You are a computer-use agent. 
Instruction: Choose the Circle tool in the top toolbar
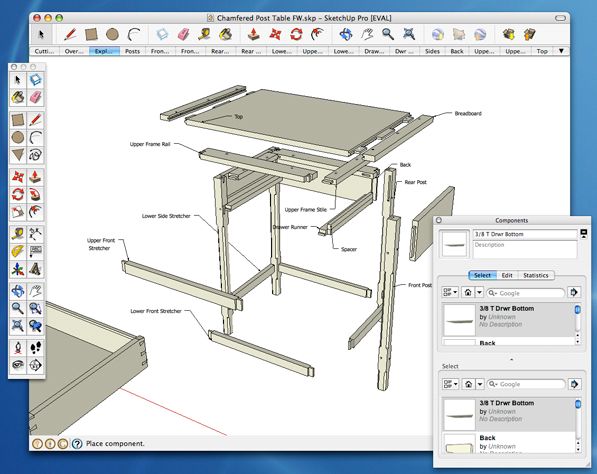pyautogui.click(x=112, y=34)
